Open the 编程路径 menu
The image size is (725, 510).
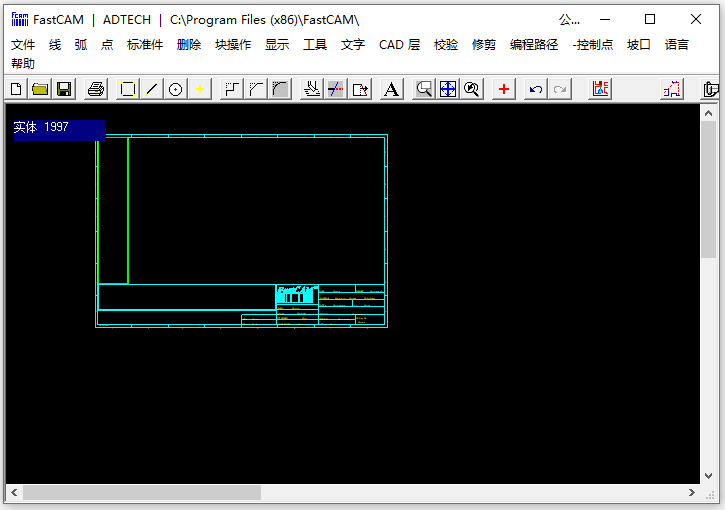click(534, 45)
